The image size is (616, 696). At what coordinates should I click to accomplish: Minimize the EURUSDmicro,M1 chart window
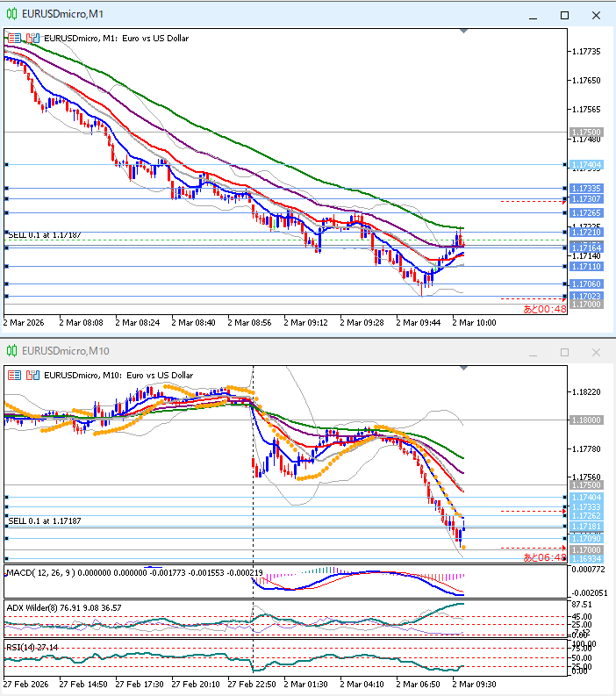tap(533, 15)
